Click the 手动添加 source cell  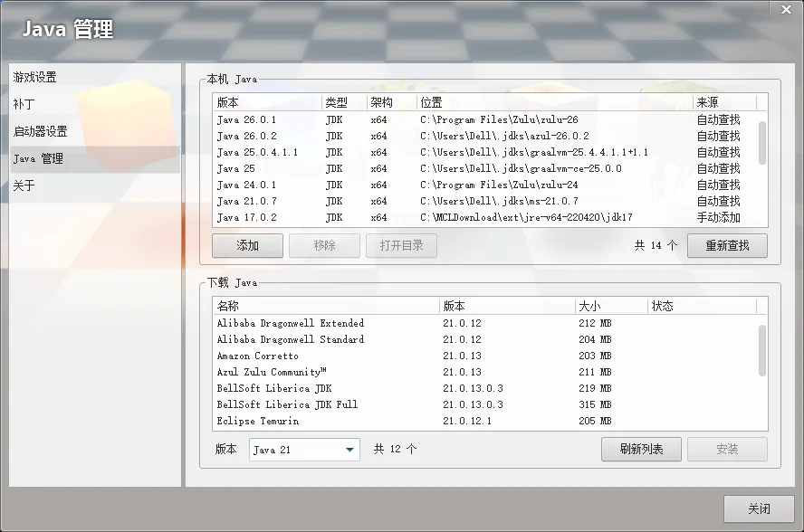[x=718, y=217]
